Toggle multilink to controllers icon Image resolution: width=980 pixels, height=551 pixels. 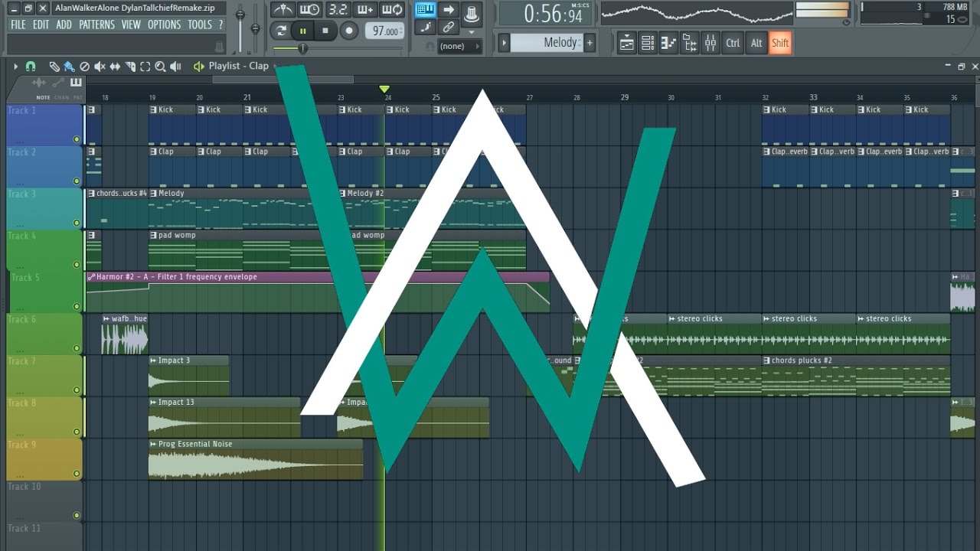coord(449,27)
